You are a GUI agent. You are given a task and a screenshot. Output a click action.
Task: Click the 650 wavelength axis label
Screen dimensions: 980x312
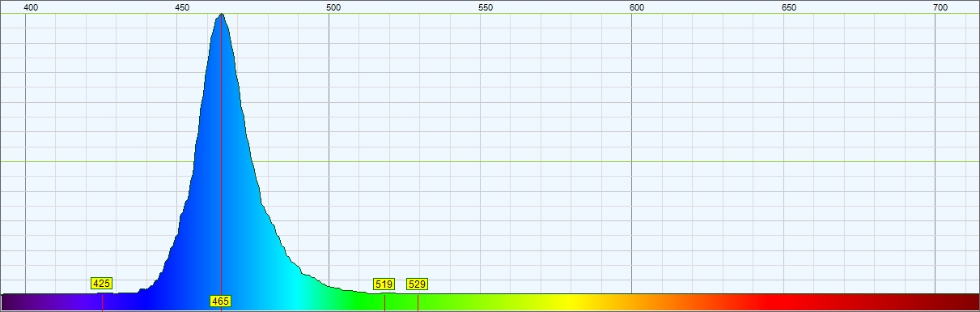[x=789, y=7]
